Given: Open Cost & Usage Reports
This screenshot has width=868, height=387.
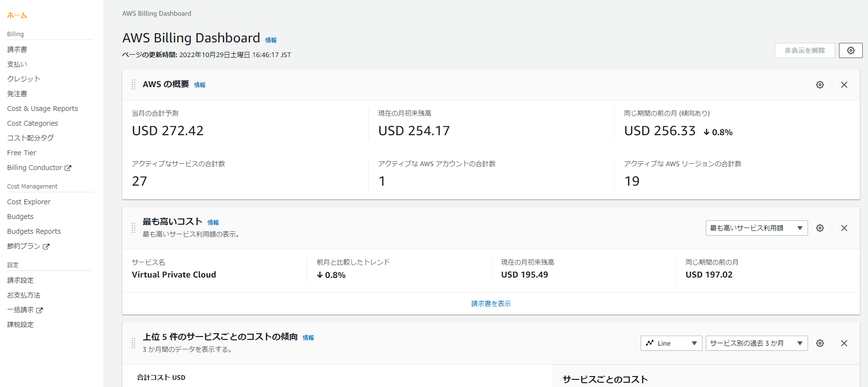Looking at the screenshot, I should point(42,109).
